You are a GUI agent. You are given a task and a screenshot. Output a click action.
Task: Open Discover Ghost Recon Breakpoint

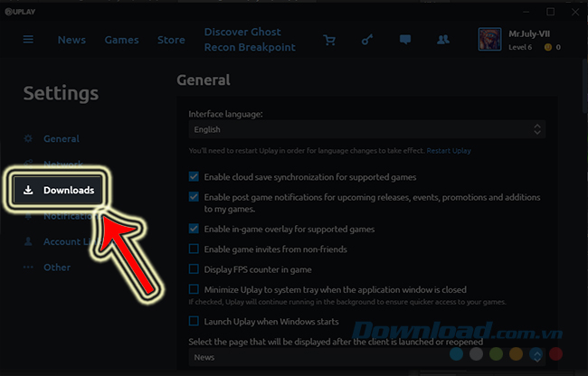(x=250, y=40)
